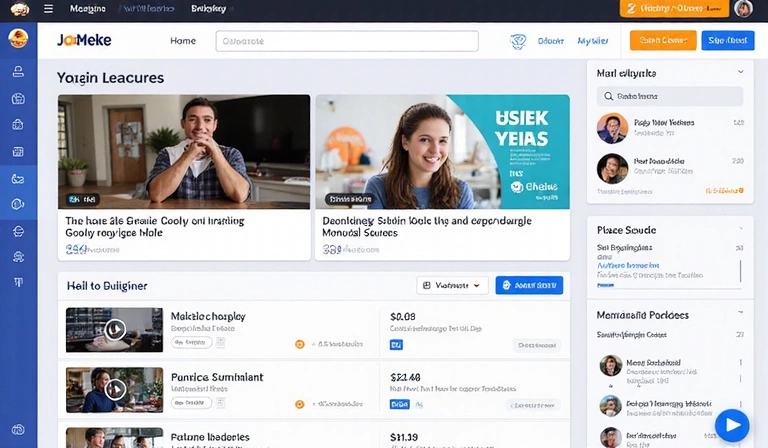Collapse the Marl eihynke panel using its chevron
Image resolution: width=768 pixels, height=448 pixels.
(741, 72)
